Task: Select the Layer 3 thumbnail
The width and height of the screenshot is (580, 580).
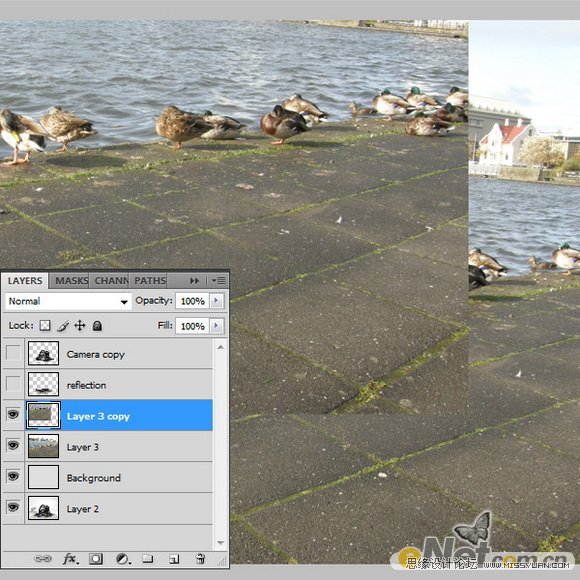Action: coord(43,446)
